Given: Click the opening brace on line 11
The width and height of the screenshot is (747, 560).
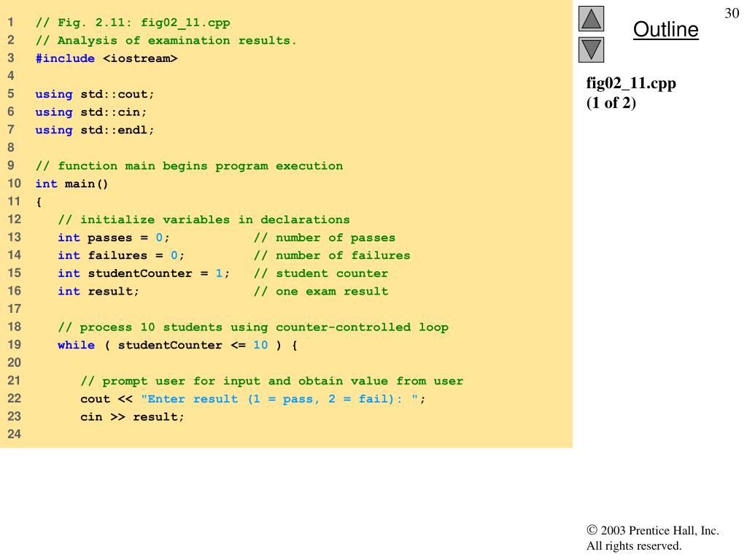Looking at the screenshot, I should coord(39,202).
